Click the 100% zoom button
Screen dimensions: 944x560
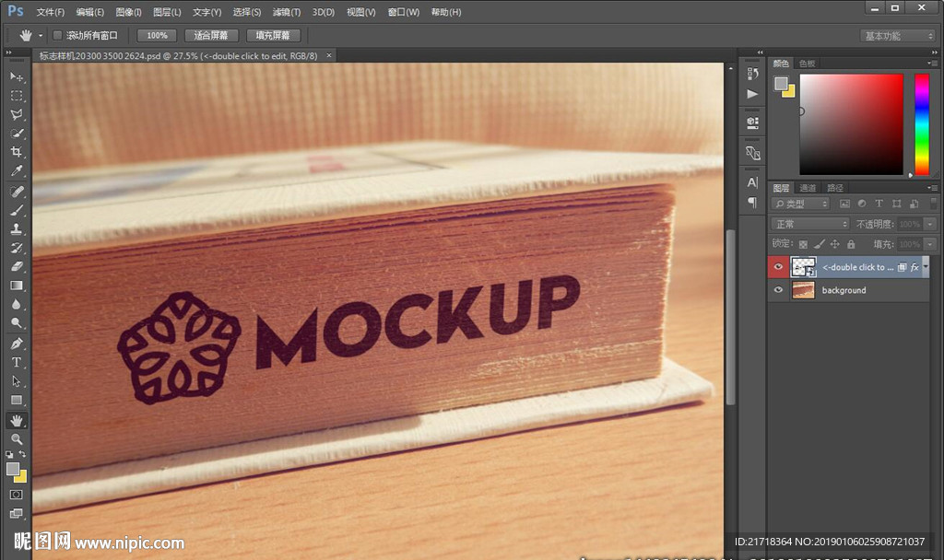(157, 35)
